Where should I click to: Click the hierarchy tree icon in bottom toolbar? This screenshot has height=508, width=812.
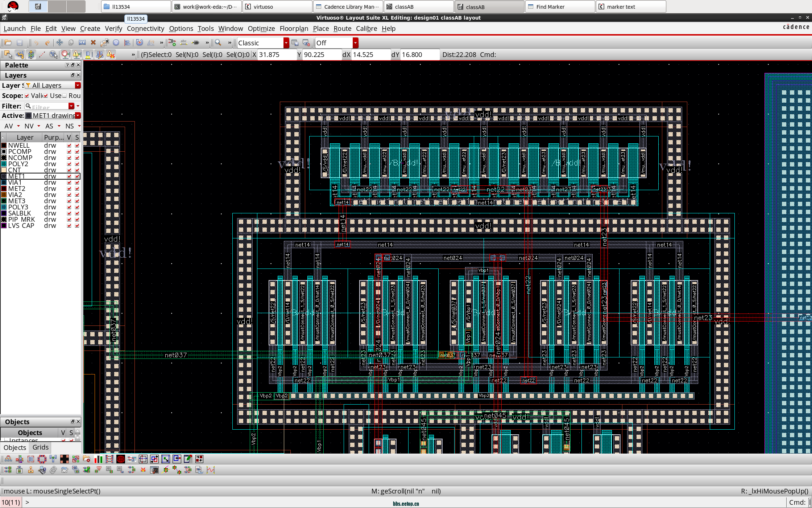coord(8,459)
